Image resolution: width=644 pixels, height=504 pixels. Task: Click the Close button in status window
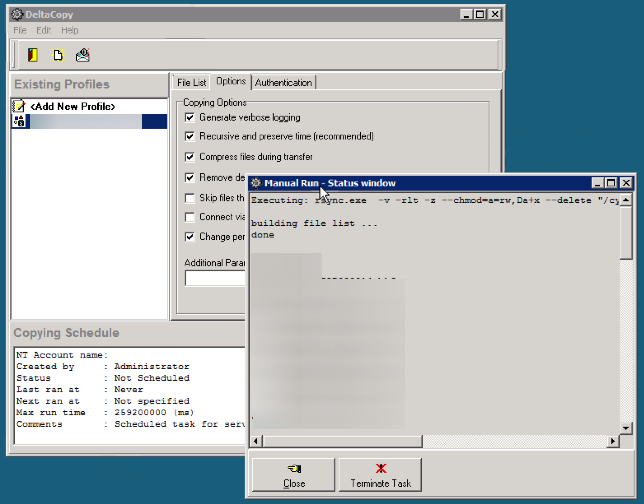coord(294,475)
